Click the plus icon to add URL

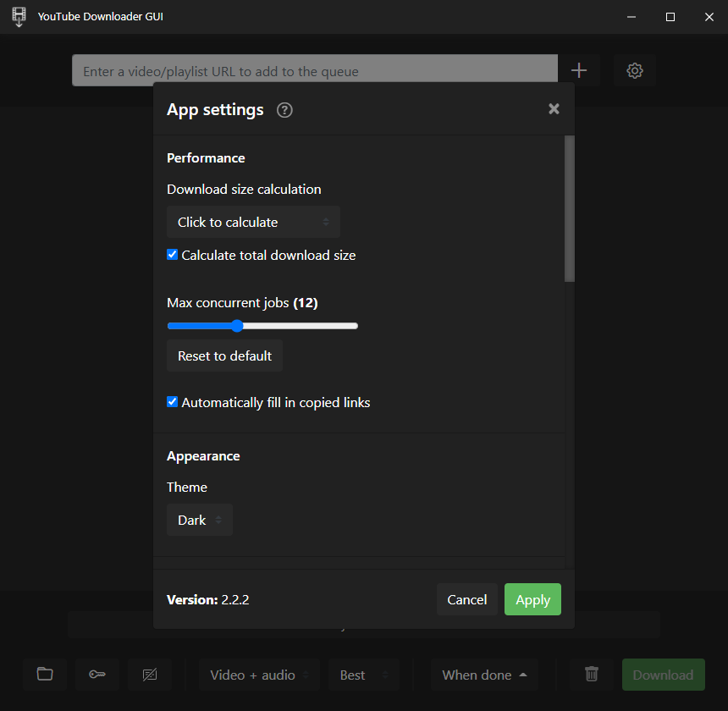579,71
